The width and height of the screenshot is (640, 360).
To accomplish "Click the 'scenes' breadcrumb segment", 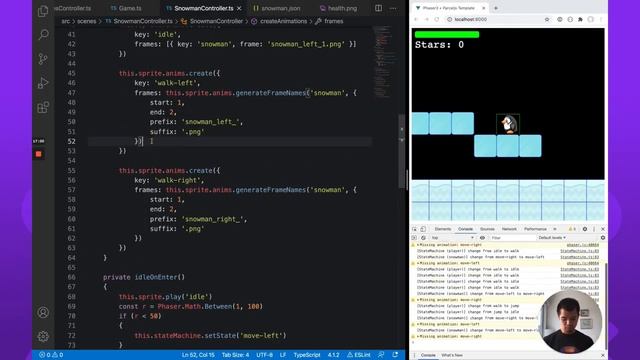I will tap(87, 21).
